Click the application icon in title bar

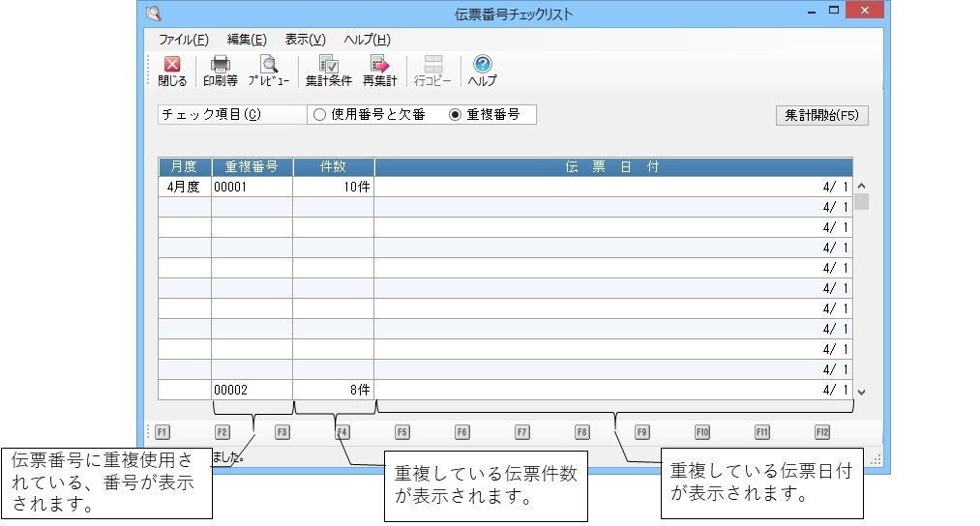pyautogui.click(x=153, y=14)
